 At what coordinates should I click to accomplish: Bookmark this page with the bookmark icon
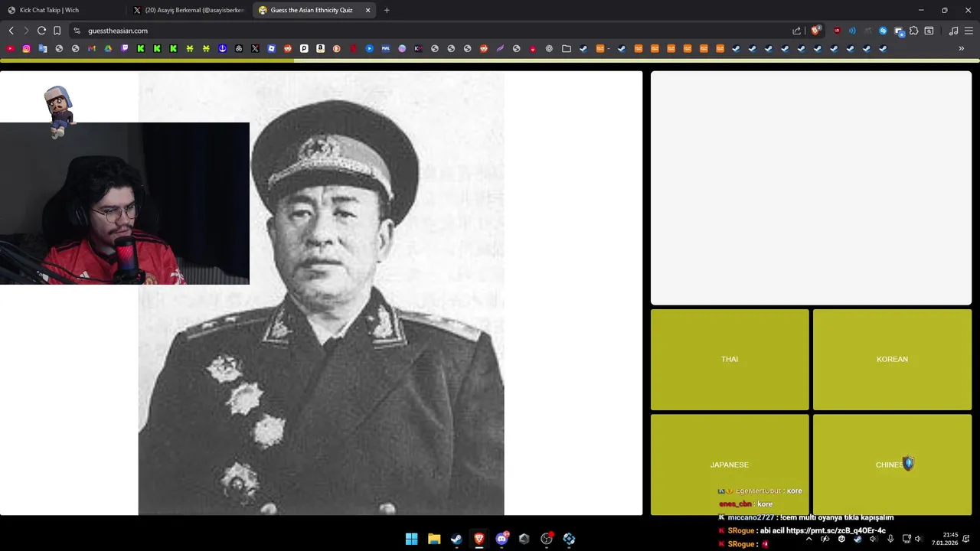pyautogui.click(x=57, y=31)
